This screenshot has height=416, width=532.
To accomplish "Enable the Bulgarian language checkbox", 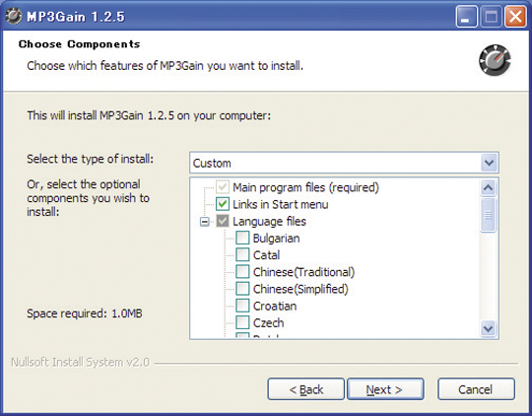I will pos(242,238).
